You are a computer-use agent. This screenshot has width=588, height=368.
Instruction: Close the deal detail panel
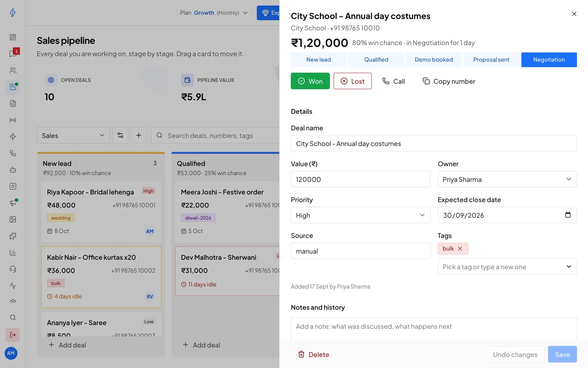pyautogui.click(x=574, y=14)
